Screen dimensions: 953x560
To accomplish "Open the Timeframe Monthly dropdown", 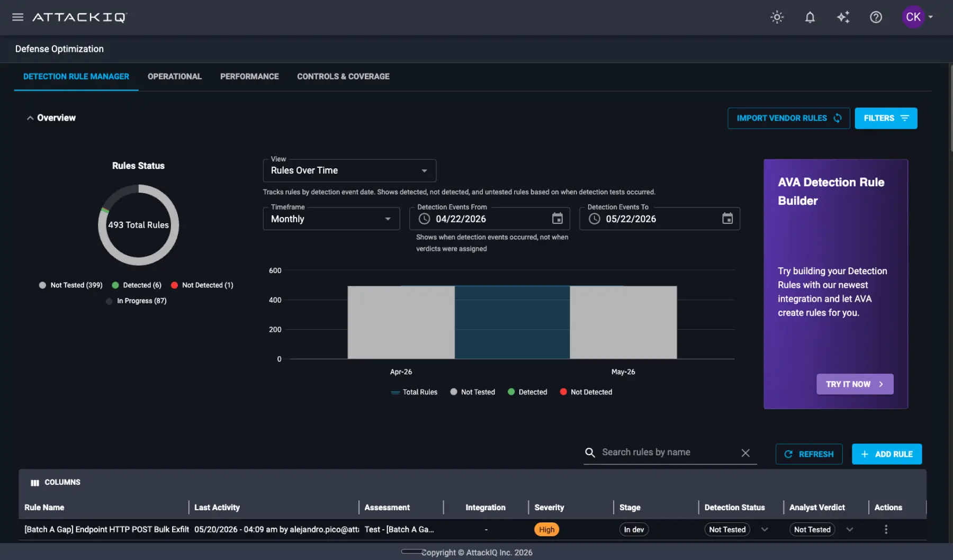I will pyautogui.click(x=331, y=219).
